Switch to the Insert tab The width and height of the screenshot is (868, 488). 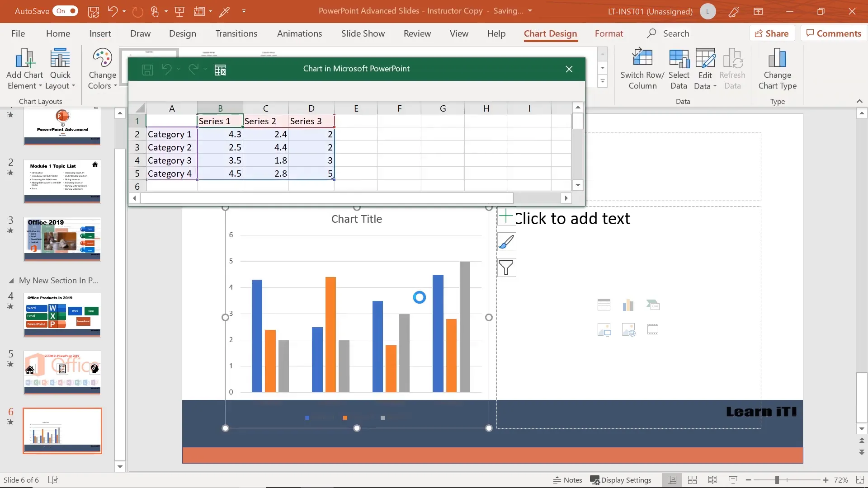click(x=100, y=33)
